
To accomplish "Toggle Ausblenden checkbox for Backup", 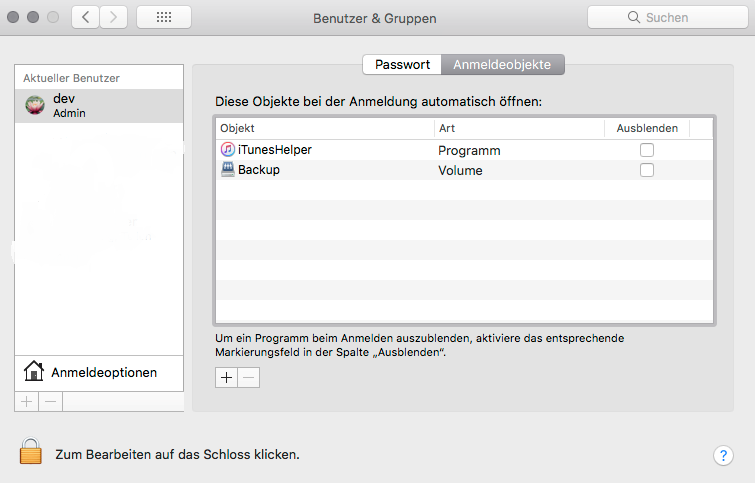I will pos(647,170).
